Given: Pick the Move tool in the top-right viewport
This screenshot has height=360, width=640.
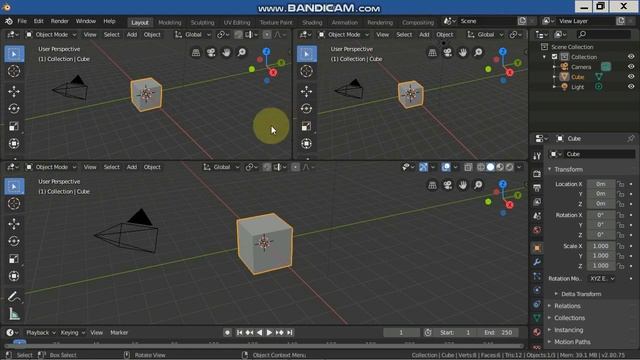Looking at the screenshot, I should (x=307, y=91).
